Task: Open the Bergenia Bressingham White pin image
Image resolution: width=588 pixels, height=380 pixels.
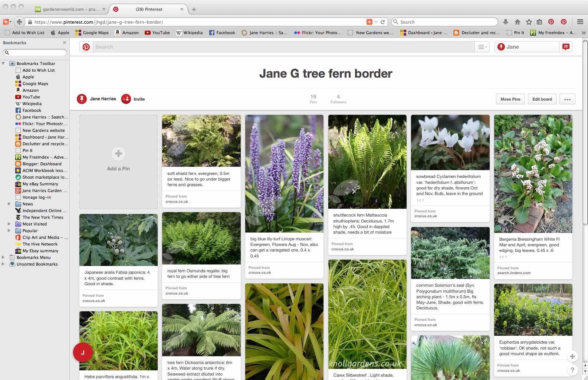Action: [x=533, y=173]
